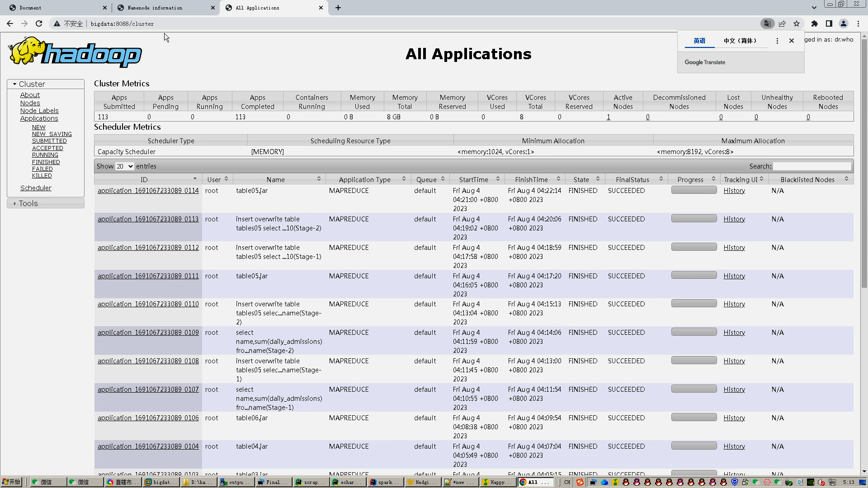Click the browser reload icon
Viewport: 868px width, 488px height.
[39, 23]
